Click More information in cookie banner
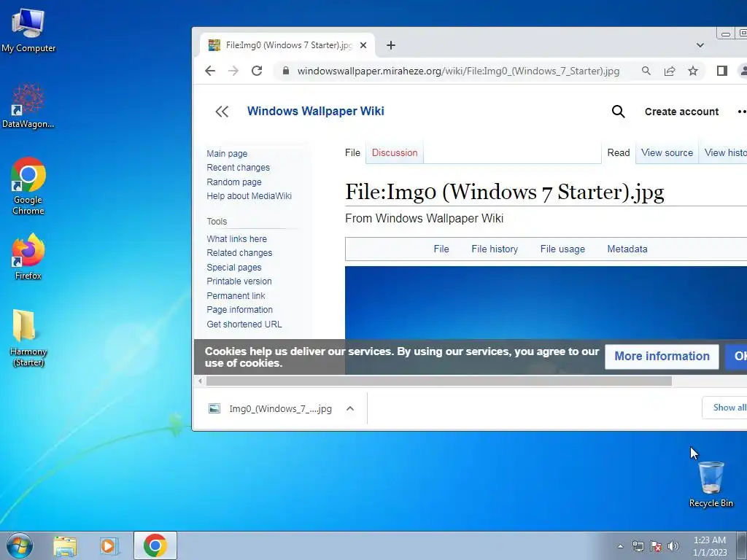 [662, 356]
